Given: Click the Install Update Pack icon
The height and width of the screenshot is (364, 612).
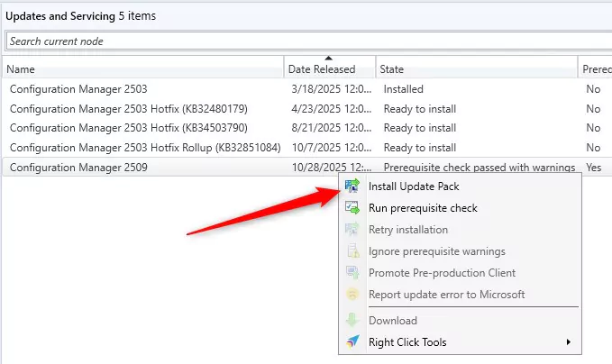Looking at the screenshot, I should [x=352, y=187].
